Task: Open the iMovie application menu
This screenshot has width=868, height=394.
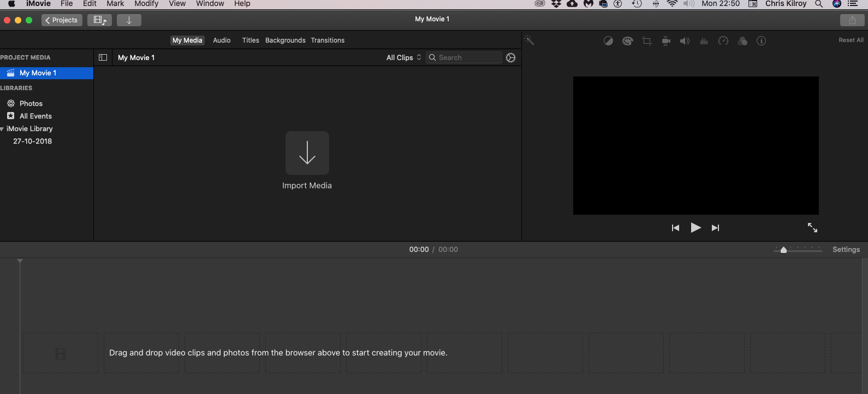Action: coord(38,4)
